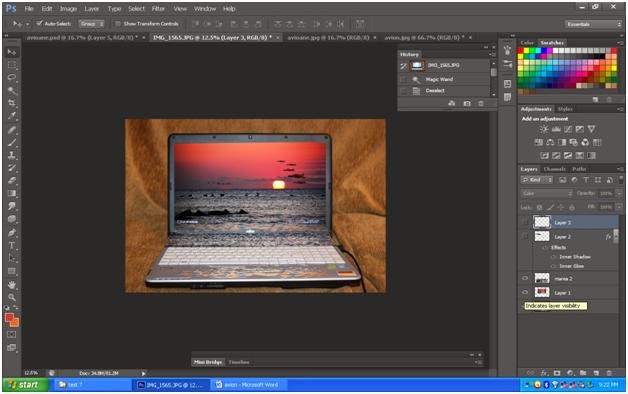Select the Hand tool
Viewport: 628px width, 394px height.
[12, 285]
